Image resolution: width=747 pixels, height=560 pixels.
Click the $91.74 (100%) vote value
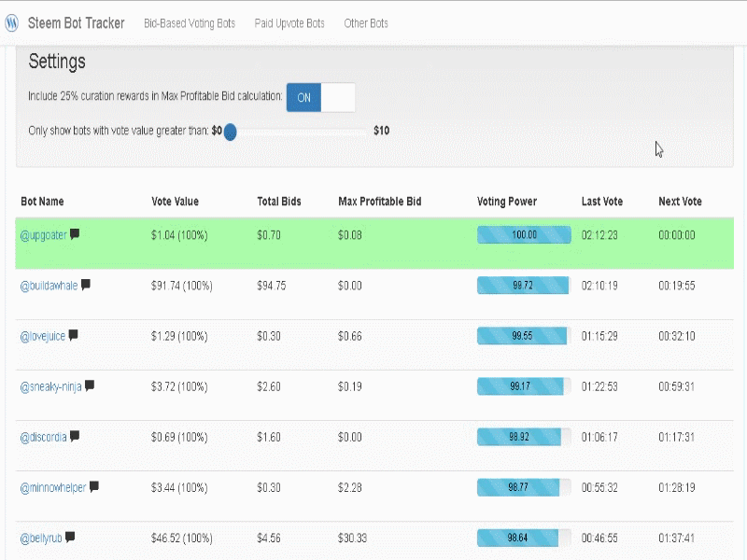click(181, 286)
